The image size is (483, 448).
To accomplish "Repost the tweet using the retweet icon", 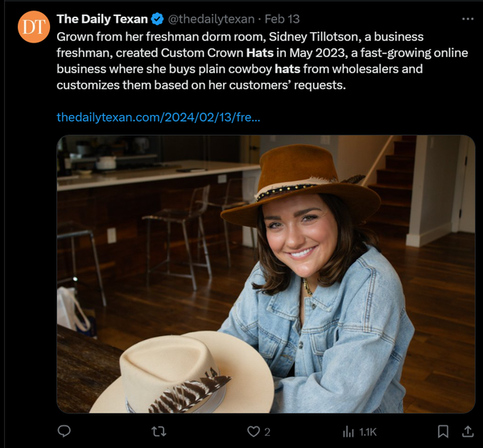I will pos(159,432).
